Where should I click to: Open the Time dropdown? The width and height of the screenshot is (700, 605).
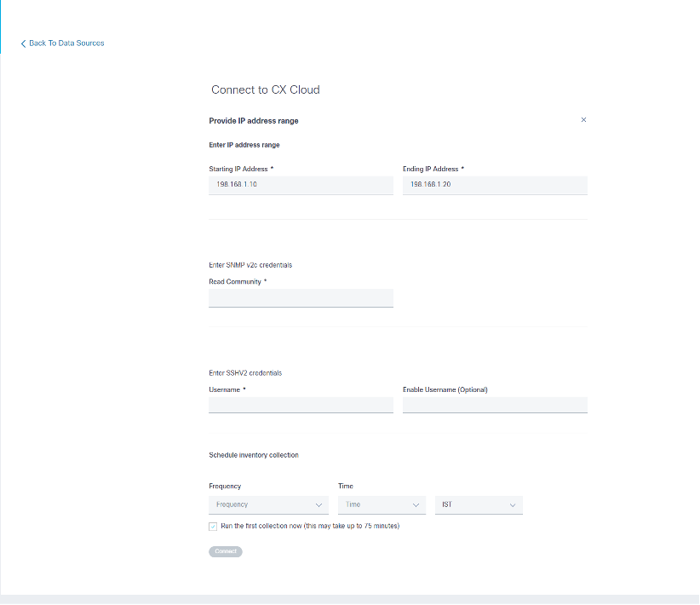[382, 505]
